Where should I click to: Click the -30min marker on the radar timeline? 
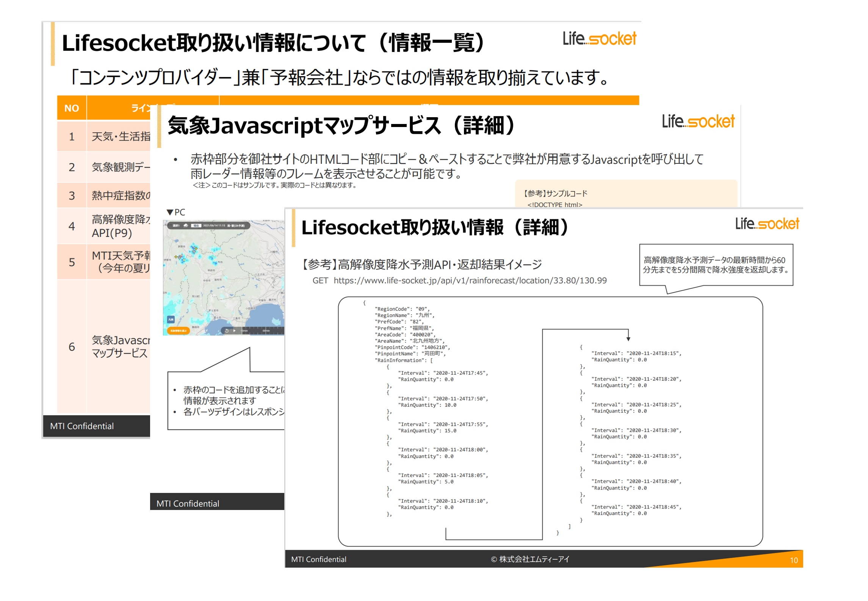pos(266,331)
